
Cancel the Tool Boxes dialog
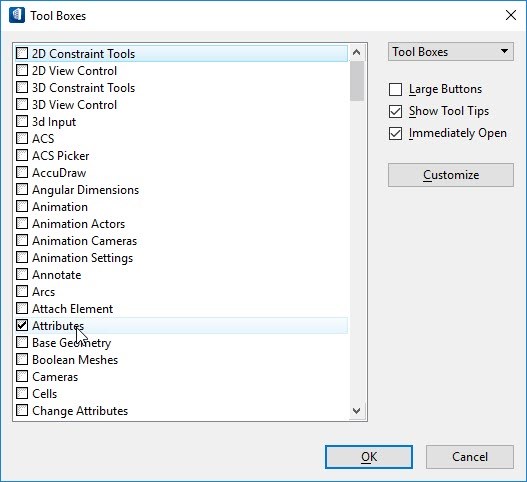pos(470,457)
